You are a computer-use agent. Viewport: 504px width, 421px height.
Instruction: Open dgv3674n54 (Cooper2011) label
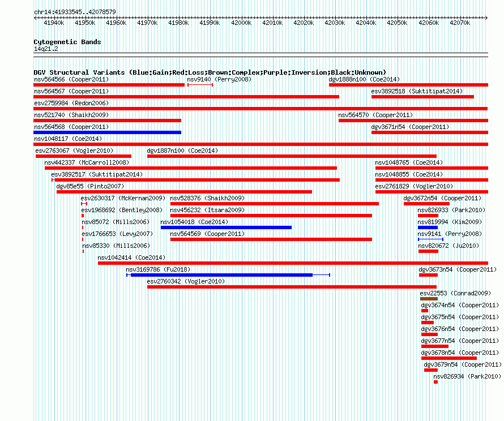460,305
